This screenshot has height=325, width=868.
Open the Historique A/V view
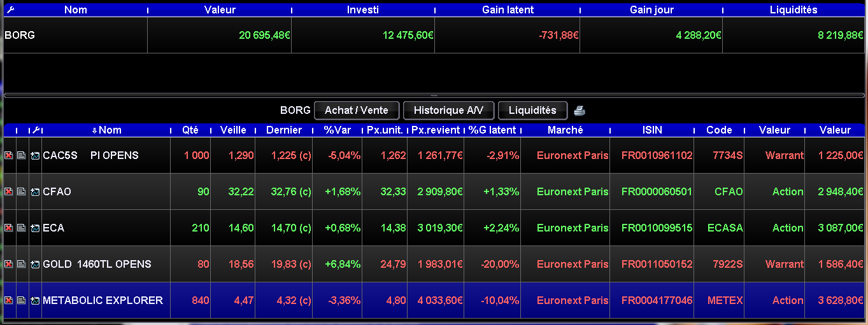449,110
